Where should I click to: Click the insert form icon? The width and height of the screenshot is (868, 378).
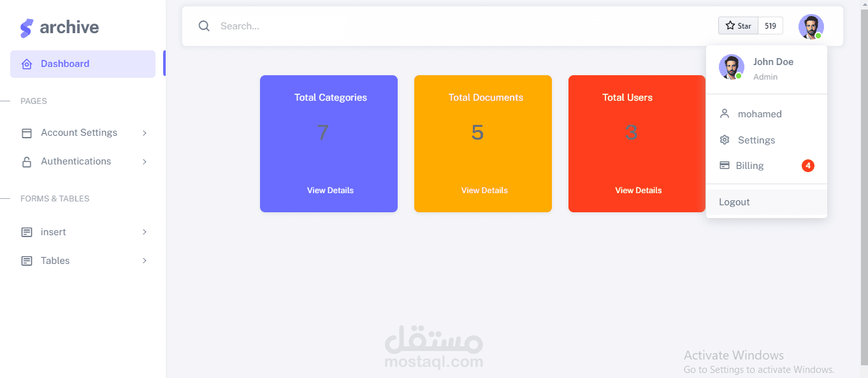click(x=27, y=233)
